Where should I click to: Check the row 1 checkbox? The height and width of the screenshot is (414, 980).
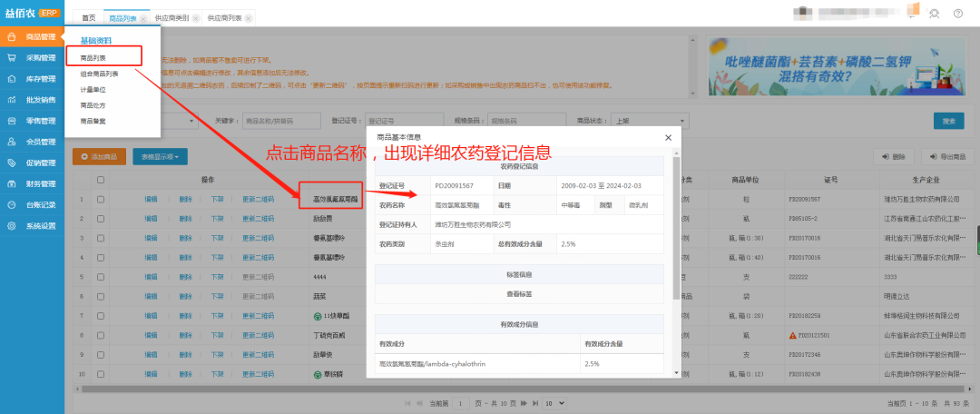(x=101, y=200)
